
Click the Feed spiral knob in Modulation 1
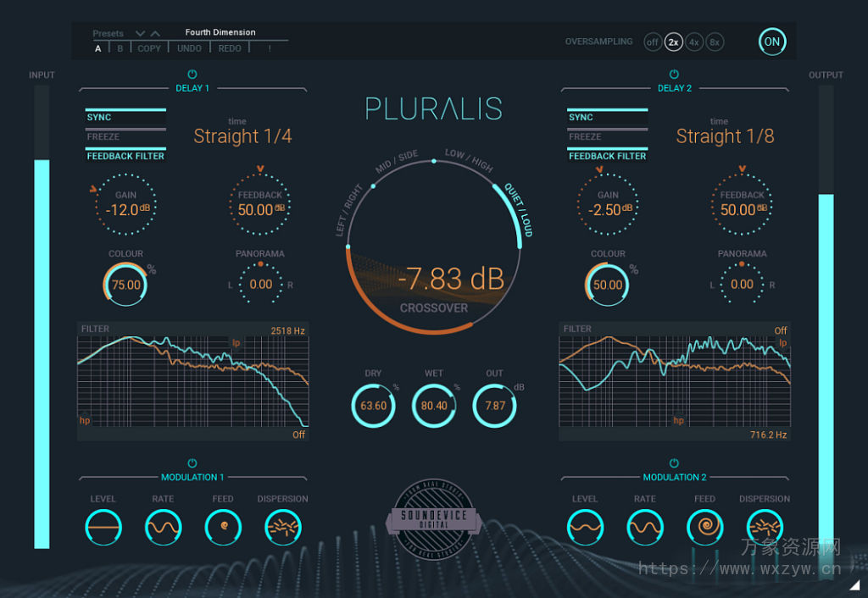coord(222,527)
